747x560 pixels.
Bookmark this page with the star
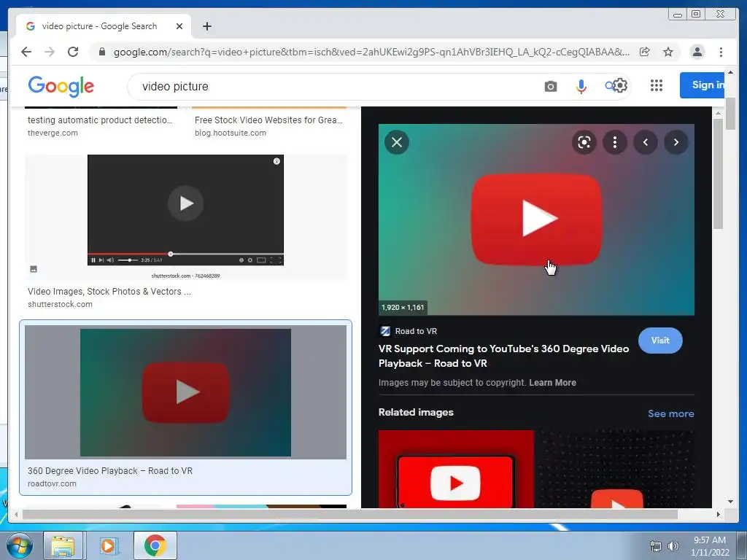668,52
